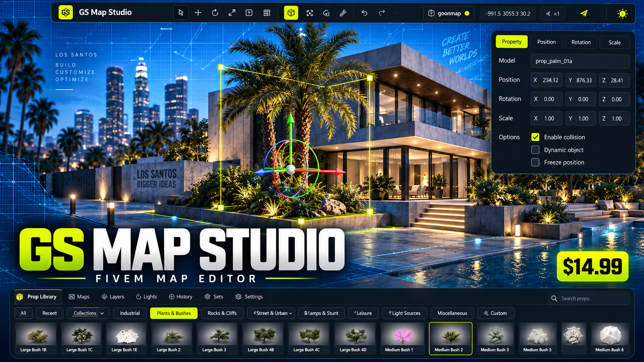Viewport: 644px width, 362px height.
Task: Click the Model name field prop_palm_01a
Action: coord(580,61)
